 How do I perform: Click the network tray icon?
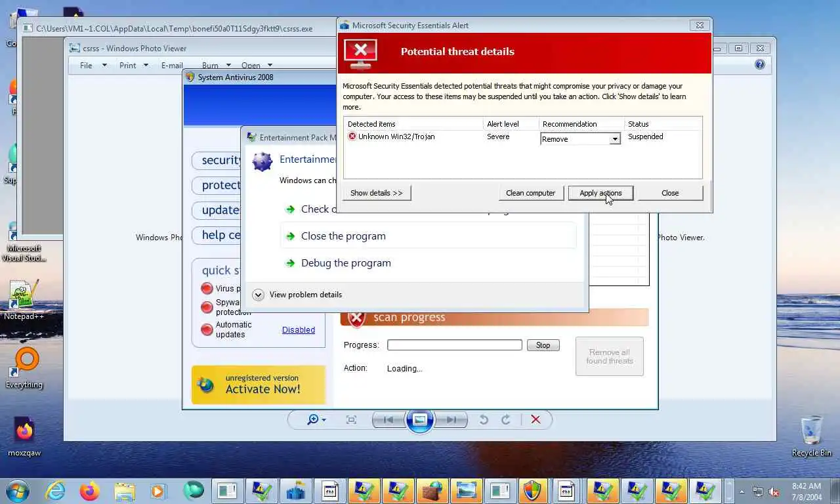click(758, 492)
